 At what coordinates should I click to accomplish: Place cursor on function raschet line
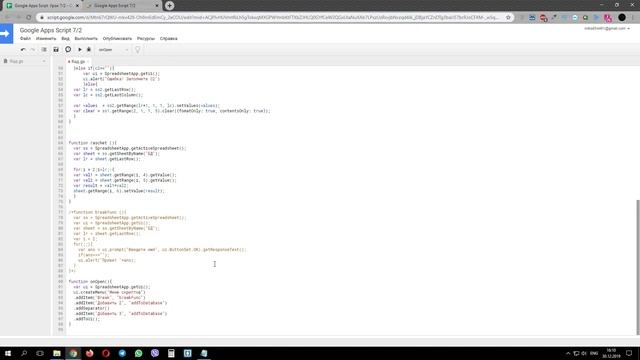[x=93, y=143]
